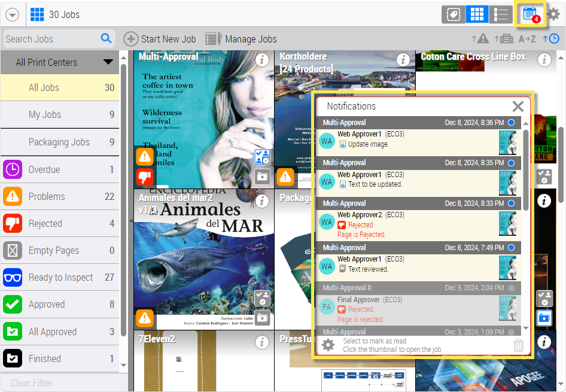This screenshot has height=392, width=566.
Task: Mark the Dec 8 8:36 PM notification read
Action: click(x=511, y=123)
